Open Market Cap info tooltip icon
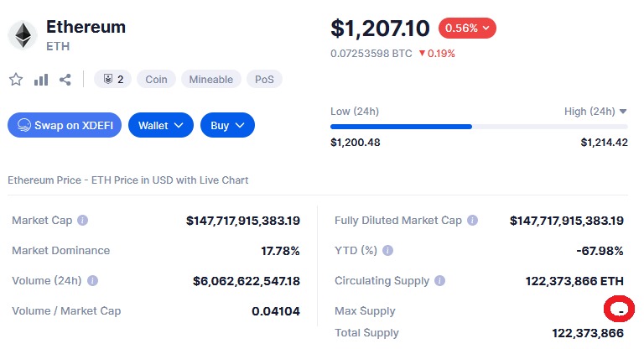The image size is (644, 349). coord(82,221)
